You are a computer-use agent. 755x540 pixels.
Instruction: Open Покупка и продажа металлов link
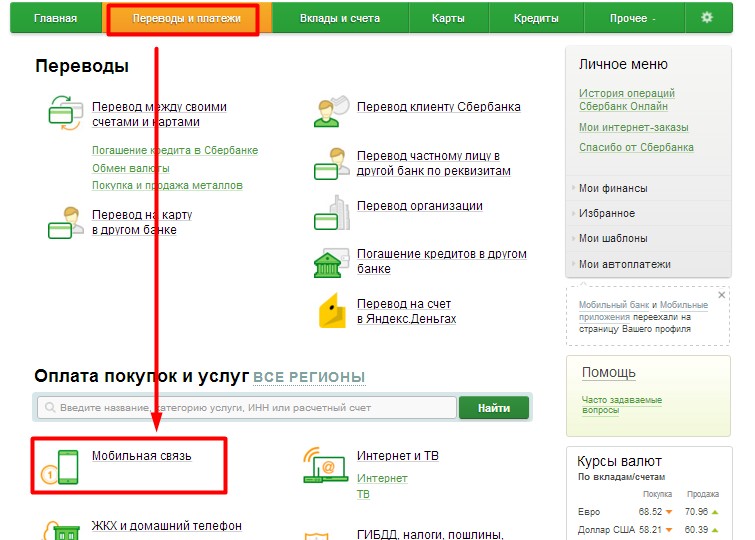(x=167, y=185)
